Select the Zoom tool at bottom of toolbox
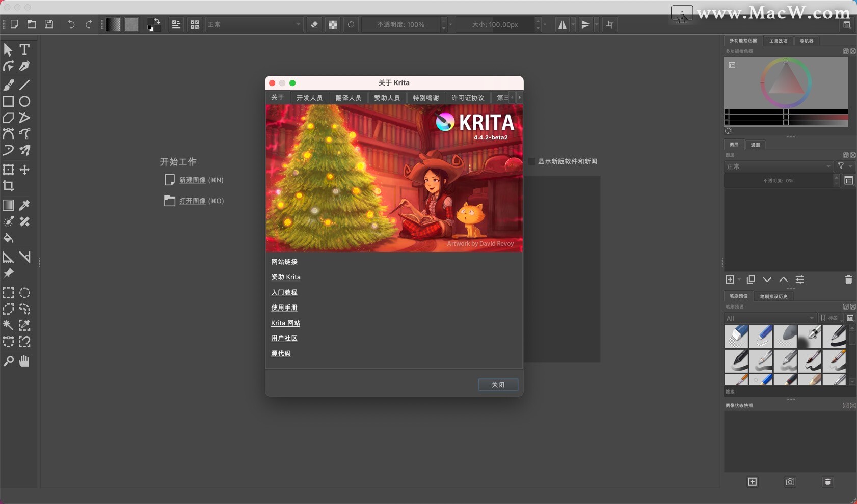857x504 pixels. [x=8, y=361]
